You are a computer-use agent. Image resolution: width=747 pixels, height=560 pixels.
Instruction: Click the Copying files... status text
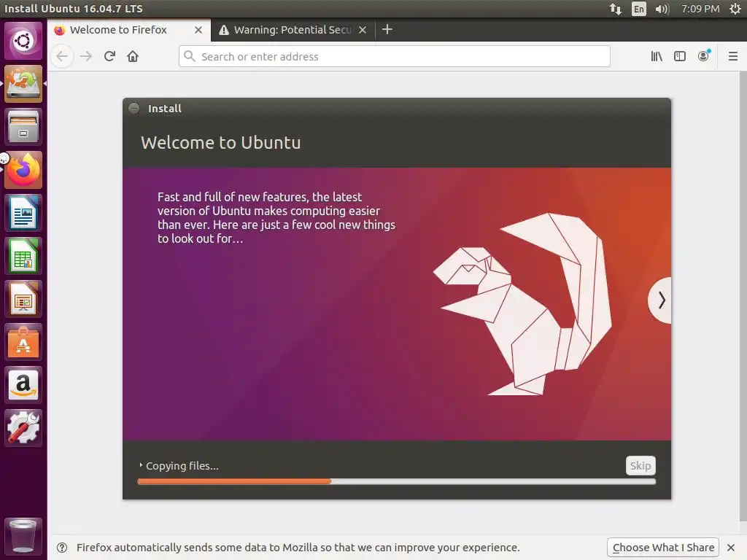click(x=182, y=466)
